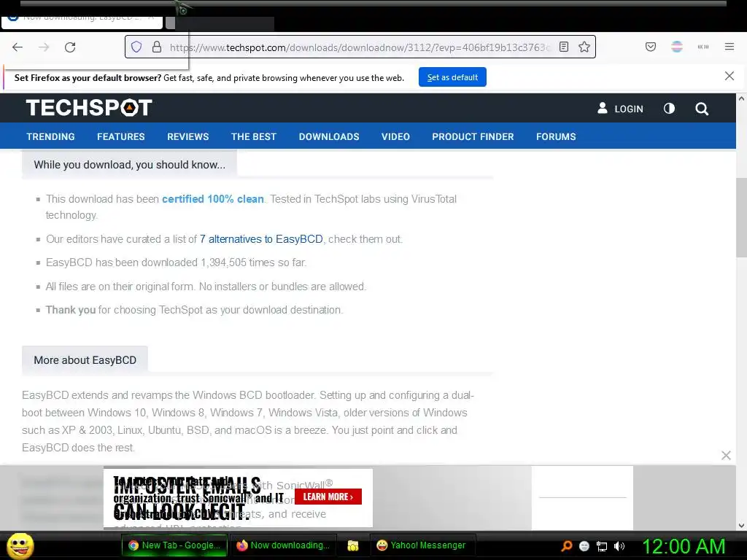The height and width of the screenshot is (560, 747).
Task: Open 7 alternatives to EasyBCD link
Action: (261, 239)
